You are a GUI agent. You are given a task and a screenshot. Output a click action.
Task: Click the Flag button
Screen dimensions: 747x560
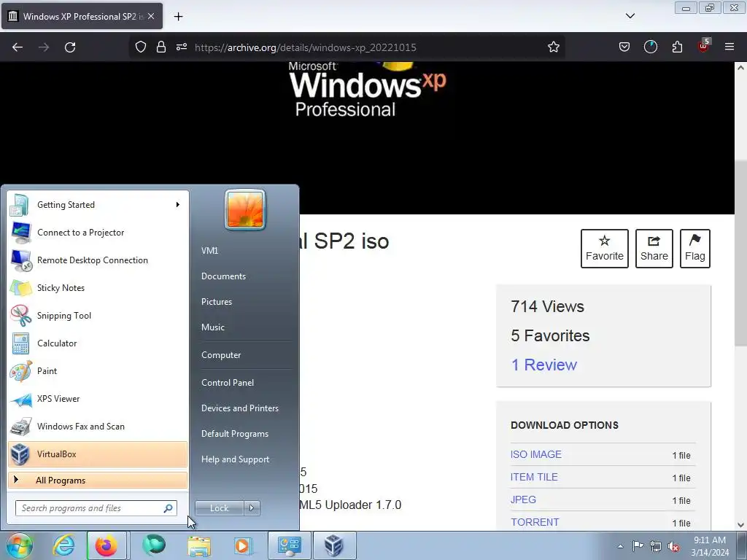pyautogui.click(x=694, y=249)
